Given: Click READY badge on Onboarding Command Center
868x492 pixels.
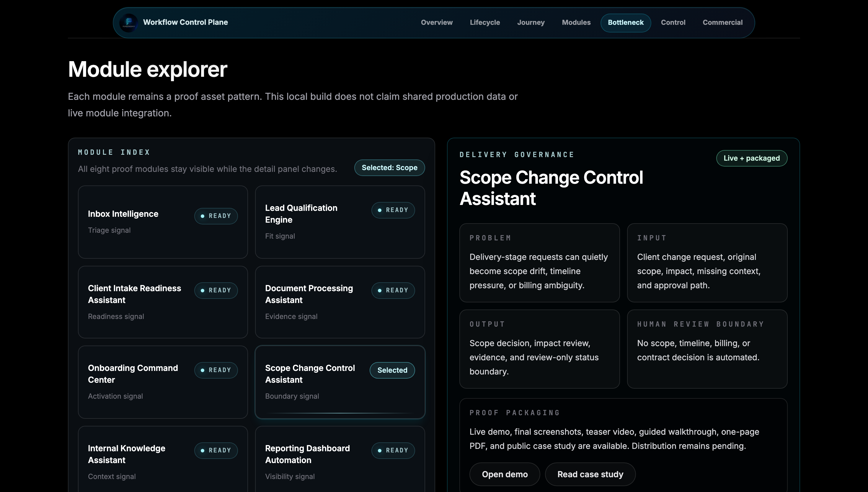Looking at the screenshot, I should 216,370.
